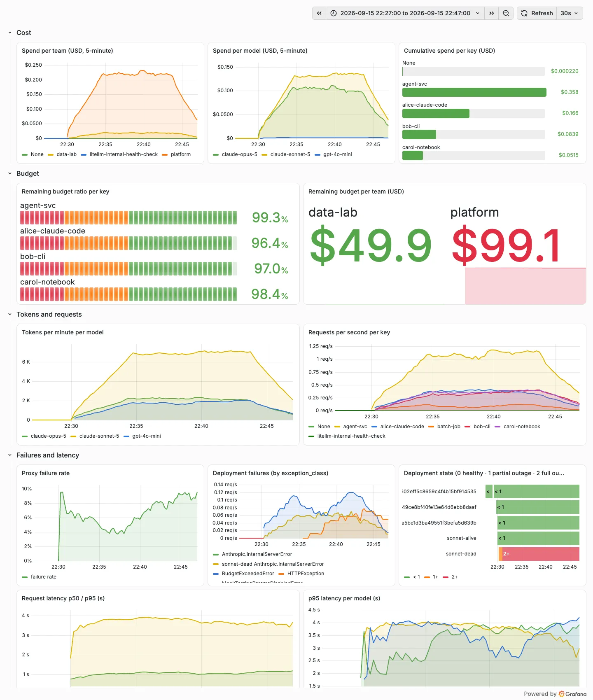Zoom out the time range
This screenshot has width=593, height=700.
pos(506,13)
